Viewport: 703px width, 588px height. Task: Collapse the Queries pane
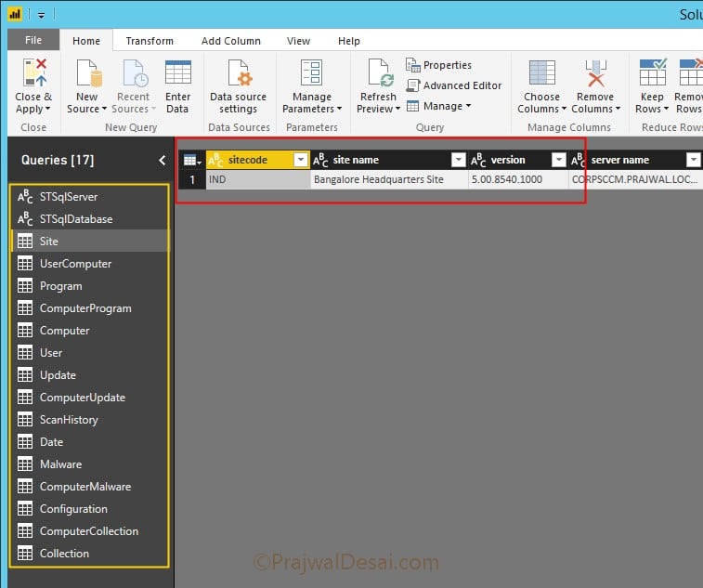tap(163, 160)
